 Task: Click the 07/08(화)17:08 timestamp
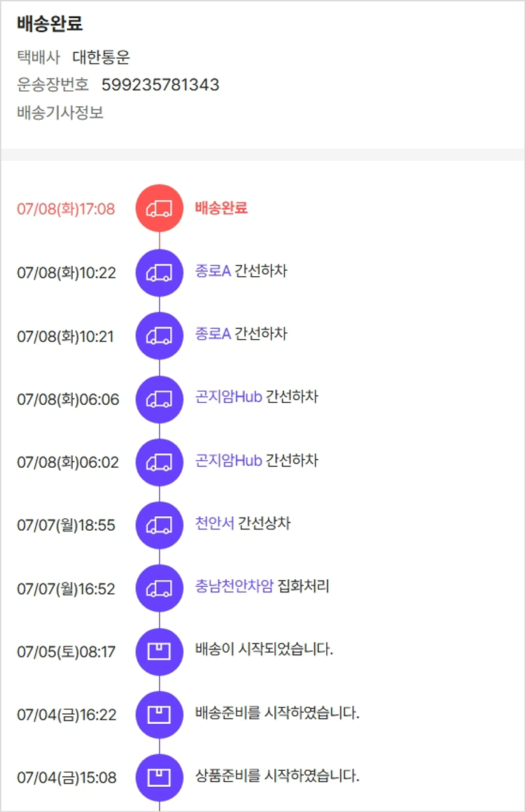click(66, 209)
